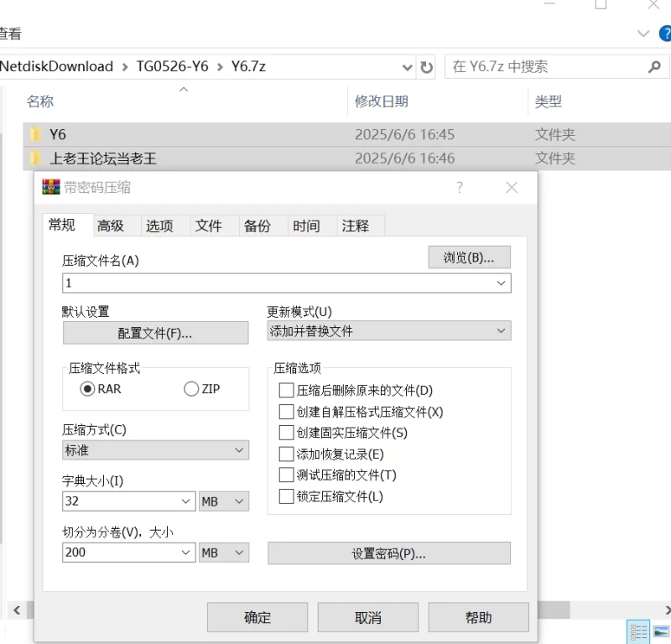Viewport: 671px width, 644px height.
Task: Click the blue help icon in Explorer
Action: [665, 34]
